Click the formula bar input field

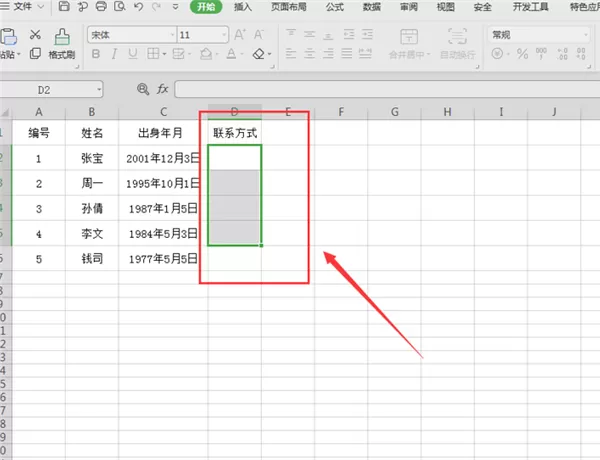coord(387,89)
